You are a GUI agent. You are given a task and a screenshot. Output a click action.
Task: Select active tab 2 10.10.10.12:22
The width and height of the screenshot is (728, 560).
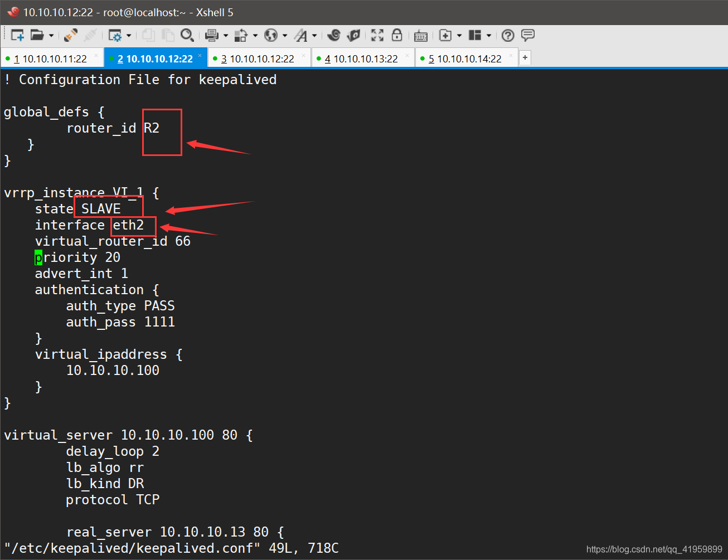coord(155,59)
